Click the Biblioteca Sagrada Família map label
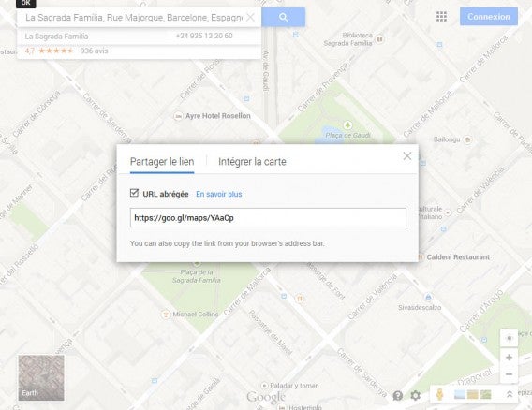532x410 pixels. point(348,39)
